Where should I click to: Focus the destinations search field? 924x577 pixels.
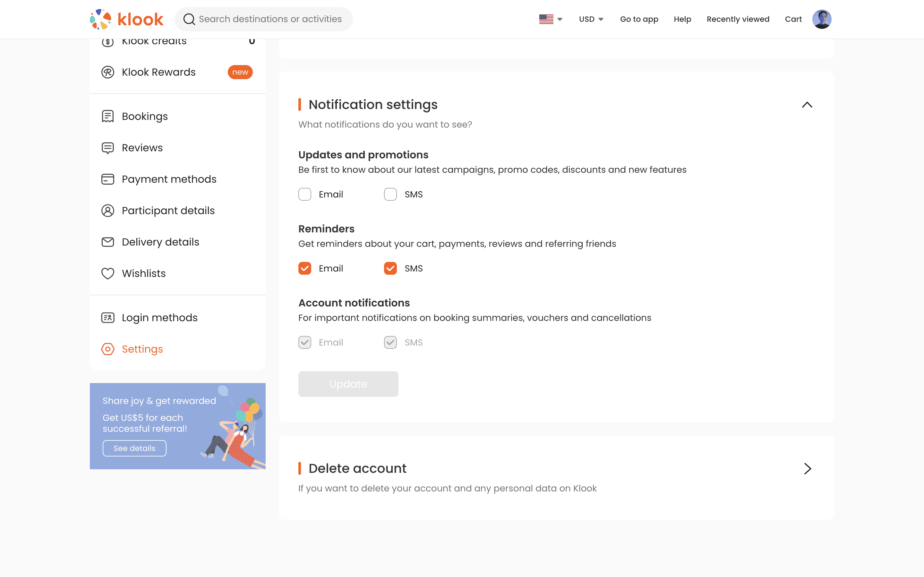coord(270,19)
